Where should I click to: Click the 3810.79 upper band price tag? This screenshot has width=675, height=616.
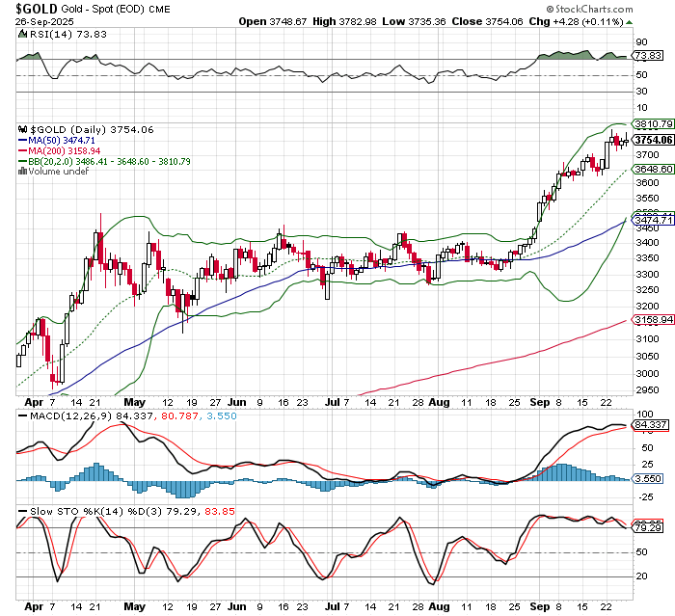tap(653, 124)
